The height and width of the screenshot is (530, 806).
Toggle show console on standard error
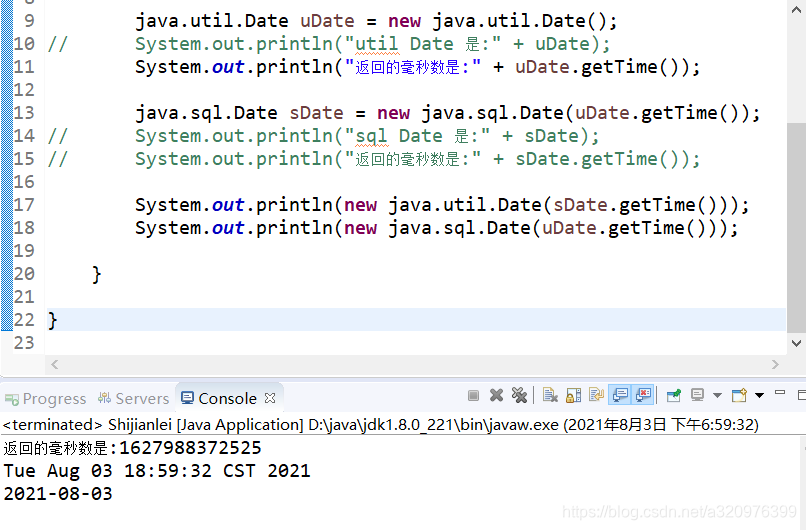[x=644, y=395]
